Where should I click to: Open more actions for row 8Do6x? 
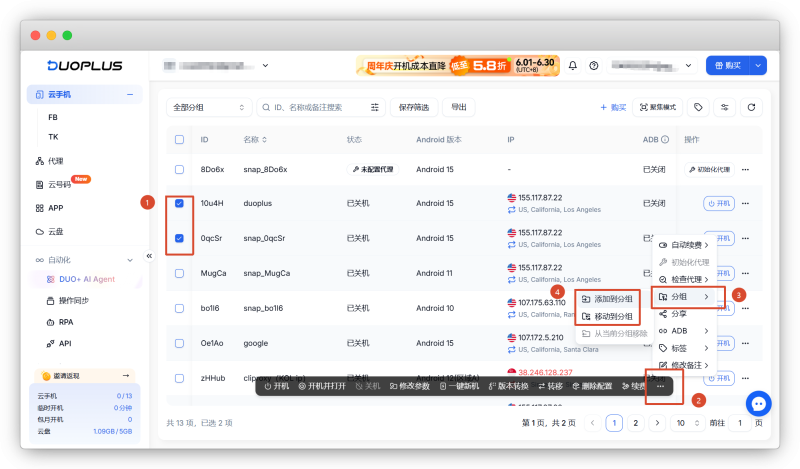tap(745, 169)
